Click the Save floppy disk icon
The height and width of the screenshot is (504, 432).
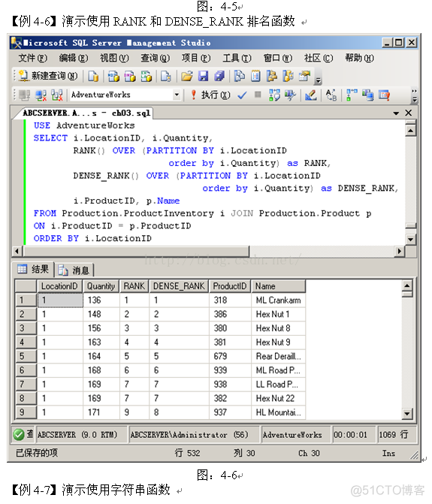[x=203, y=76]
